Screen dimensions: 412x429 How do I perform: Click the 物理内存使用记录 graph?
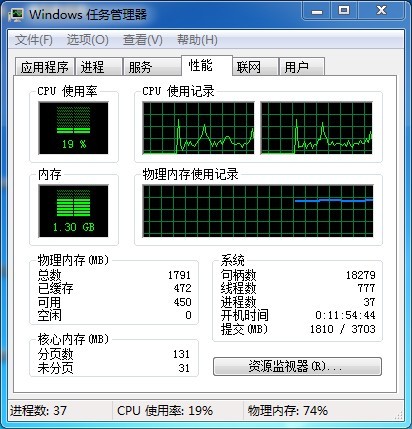(x=258, y=211)
